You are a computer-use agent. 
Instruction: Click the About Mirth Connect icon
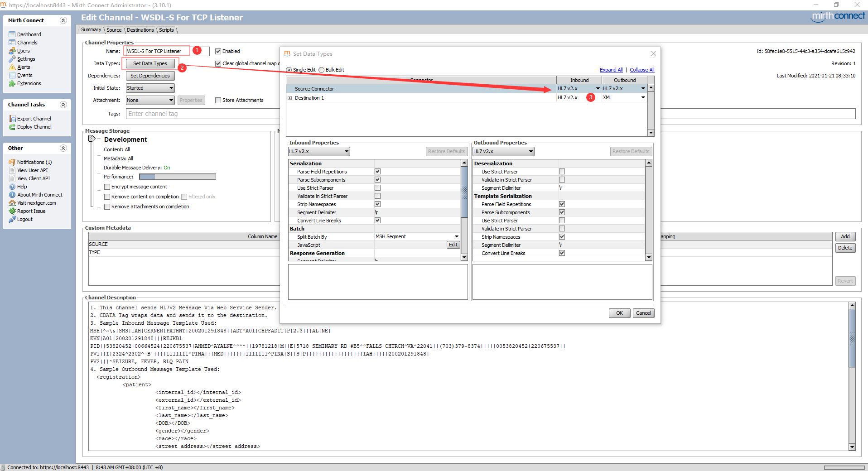click(x=12, y=195)
